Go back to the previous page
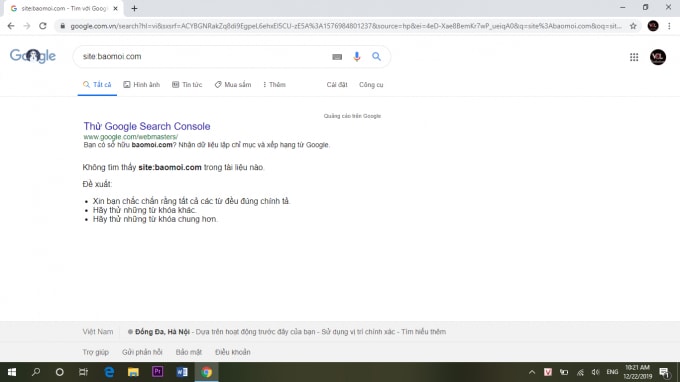The height and width of the screenshot is (382, 680). [11, 26]
